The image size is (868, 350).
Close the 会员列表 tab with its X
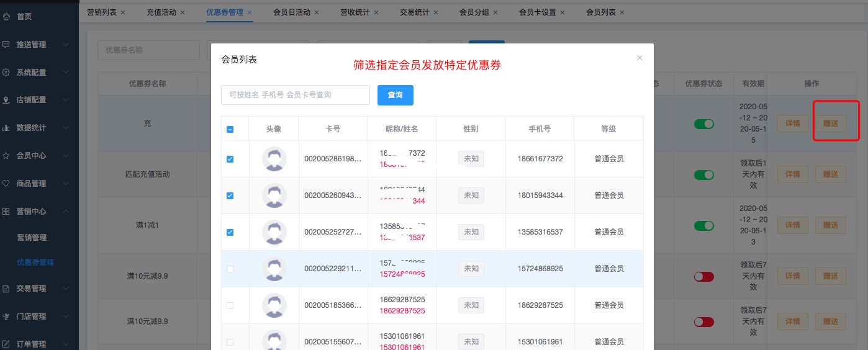click(622, 12)
